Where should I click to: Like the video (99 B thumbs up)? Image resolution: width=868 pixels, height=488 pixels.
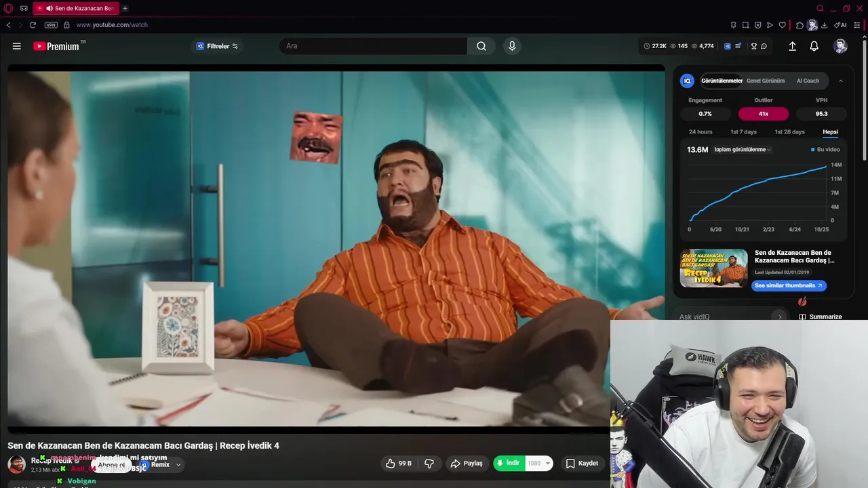[x=399, y=464]
